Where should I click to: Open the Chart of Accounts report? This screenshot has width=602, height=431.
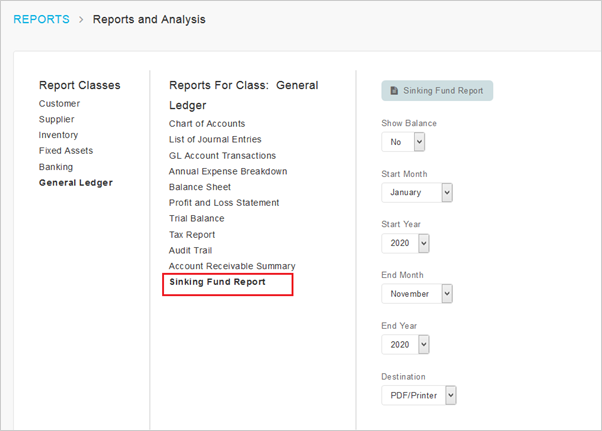click(207, 124)
